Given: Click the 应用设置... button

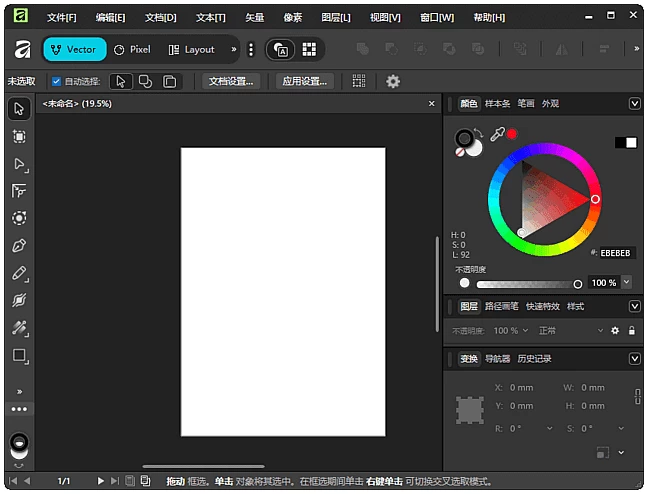Looking at the screenshot, I should [304, 81].
